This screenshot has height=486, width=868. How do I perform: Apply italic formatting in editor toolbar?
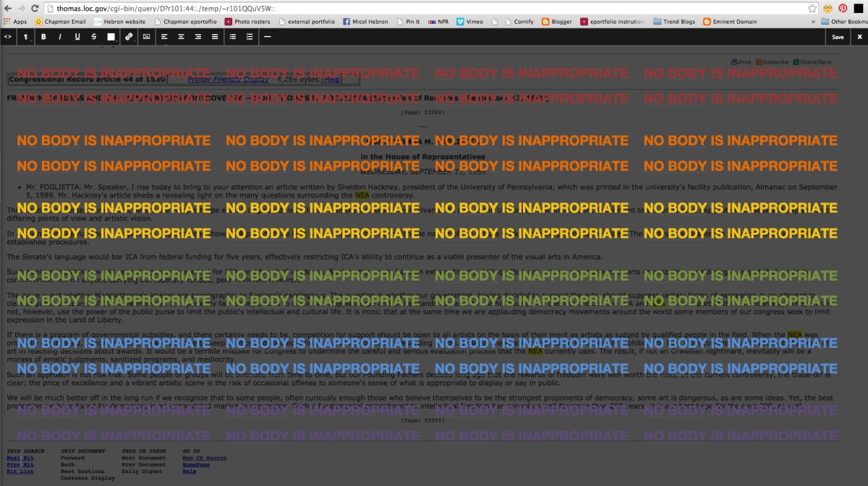[x=60, y=36]
